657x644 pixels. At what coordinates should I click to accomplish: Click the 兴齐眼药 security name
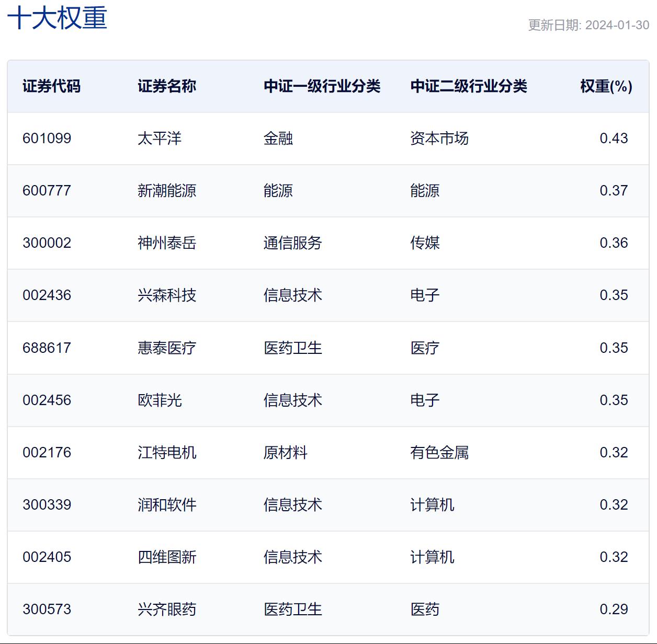(x=166, y=609)
